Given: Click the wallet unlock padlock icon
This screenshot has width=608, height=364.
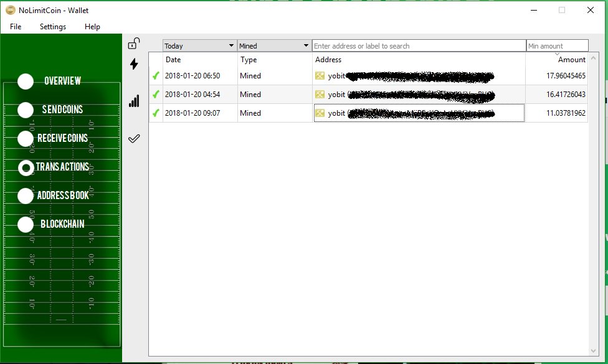Looking at the screenshot, I should [x=134, y=44].
